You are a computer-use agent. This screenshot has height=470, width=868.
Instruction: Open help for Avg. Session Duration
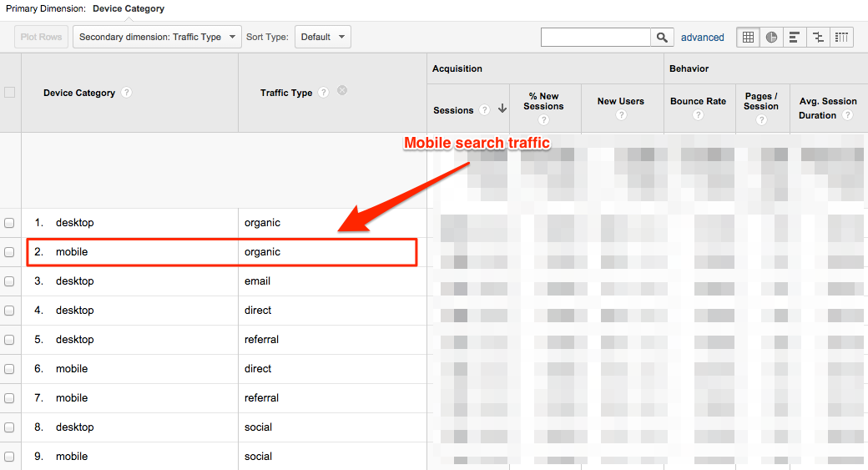pos(847,115)
